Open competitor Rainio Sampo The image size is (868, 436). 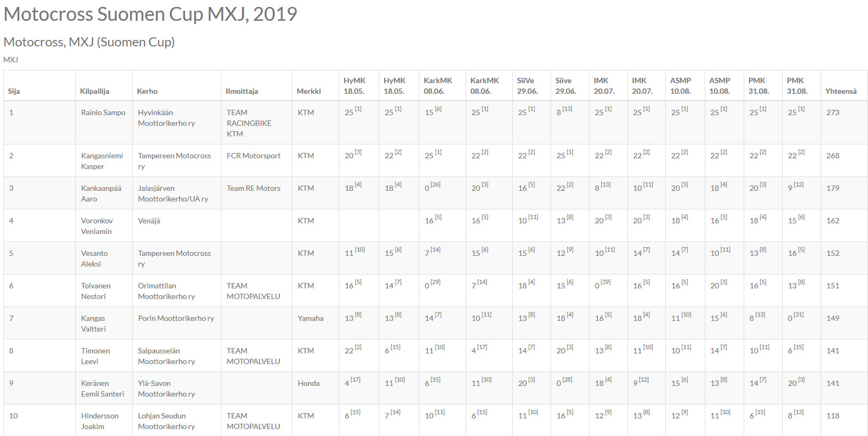pos(103,112)
